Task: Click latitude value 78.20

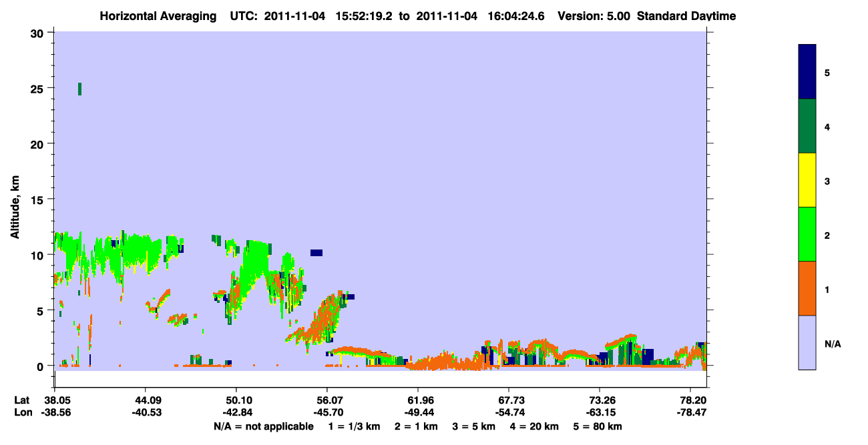Action: [692, 400]
